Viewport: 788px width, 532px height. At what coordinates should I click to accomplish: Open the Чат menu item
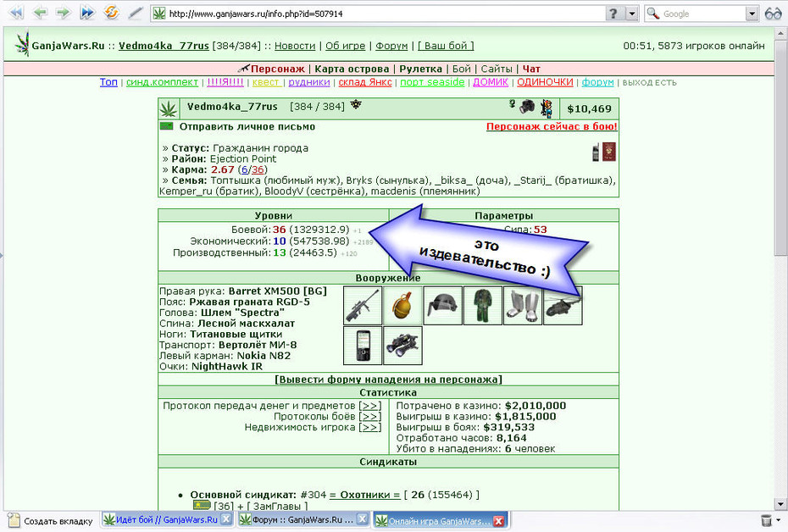(531, 69)
